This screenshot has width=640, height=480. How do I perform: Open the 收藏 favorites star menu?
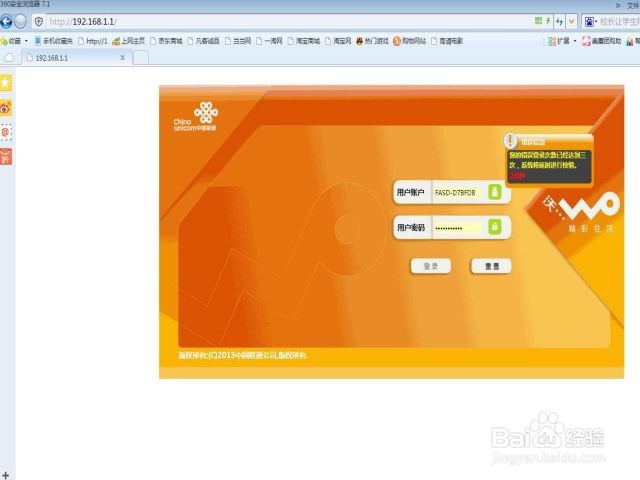[x=14, y=41]
